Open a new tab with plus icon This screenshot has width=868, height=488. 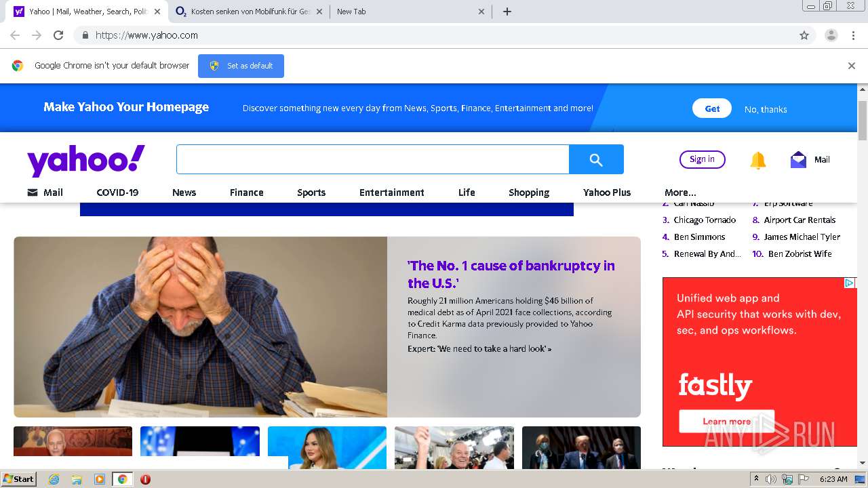(x=507, y=12)
